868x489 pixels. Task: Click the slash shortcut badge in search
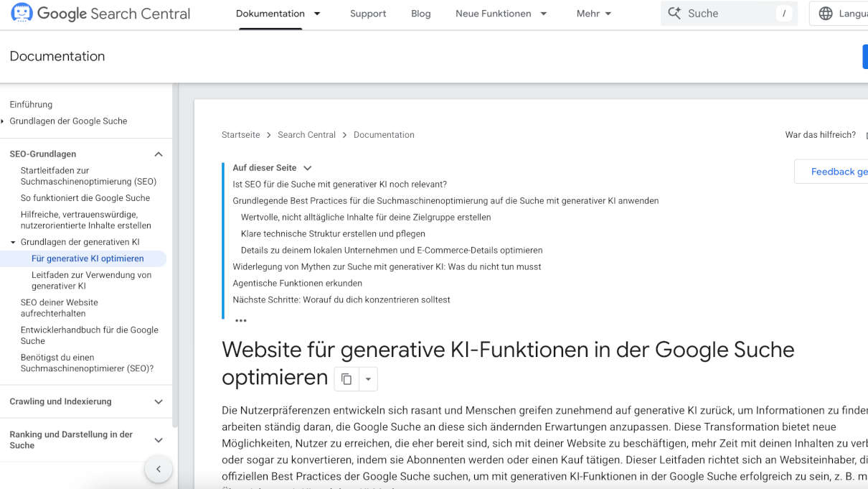point(784,13)
